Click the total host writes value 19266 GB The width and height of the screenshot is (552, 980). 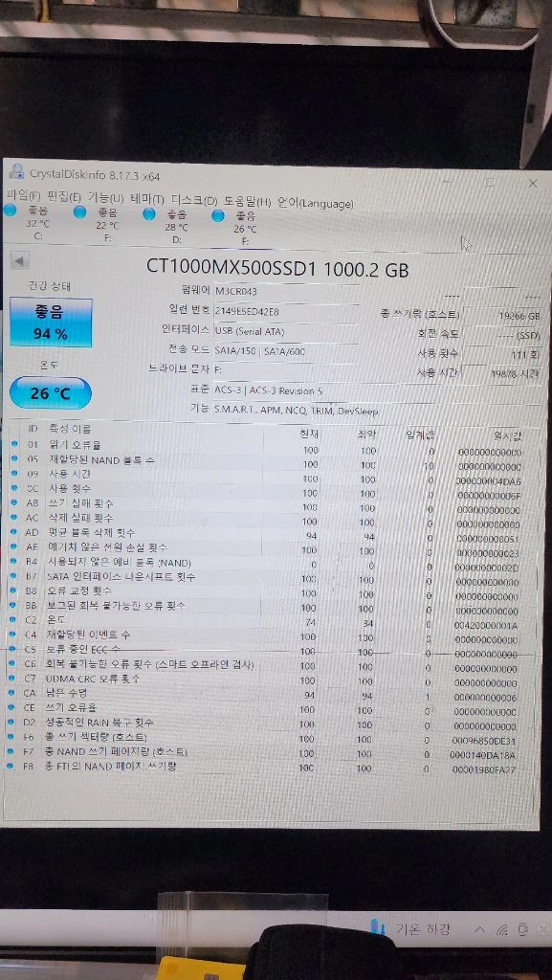click(502, 316)
